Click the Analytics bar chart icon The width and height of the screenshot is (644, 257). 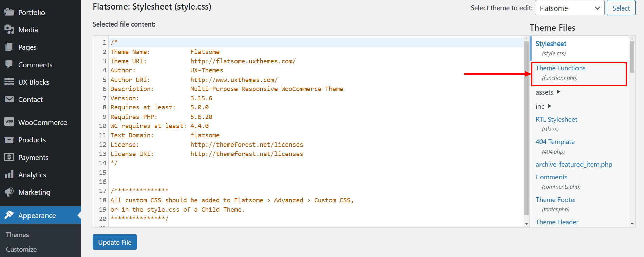9,175
